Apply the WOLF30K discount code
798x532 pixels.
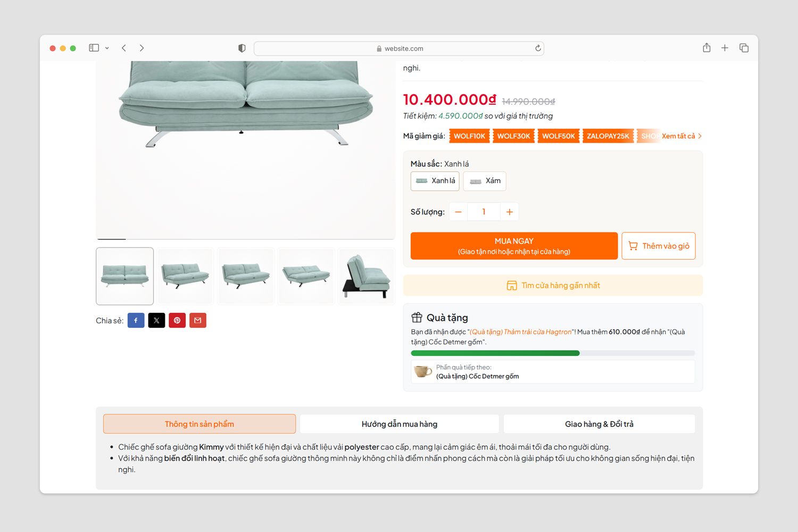(513, 136)
